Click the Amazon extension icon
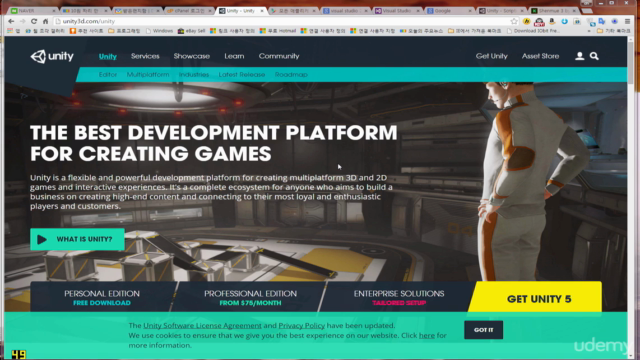Image resolution: width=640 pixels, height=360 pixels. [x=552, y=21]
